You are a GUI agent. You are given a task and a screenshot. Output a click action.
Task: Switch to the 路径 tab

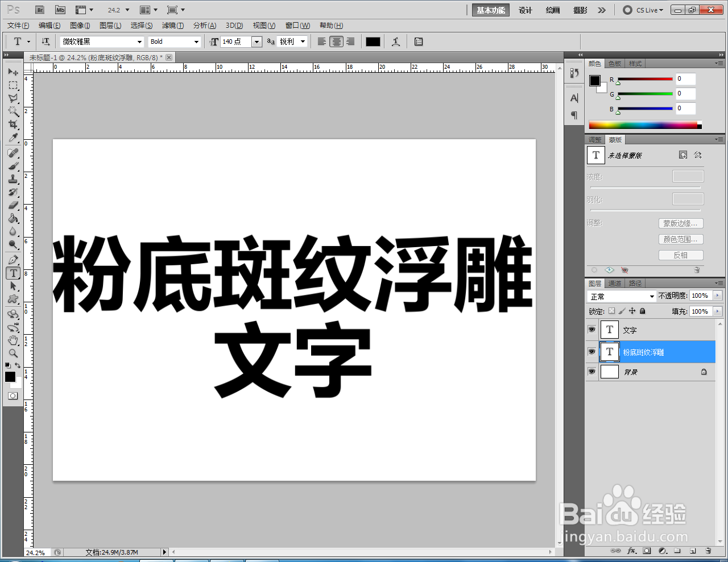pos(635,284)
